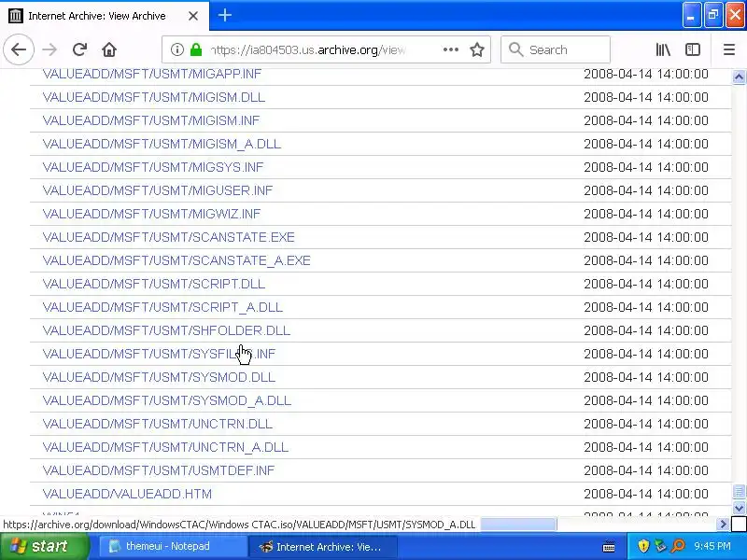Screen dimensions: 747x560
Task: Click the horizontal scrollbar thumb
Action: [518, 525]
